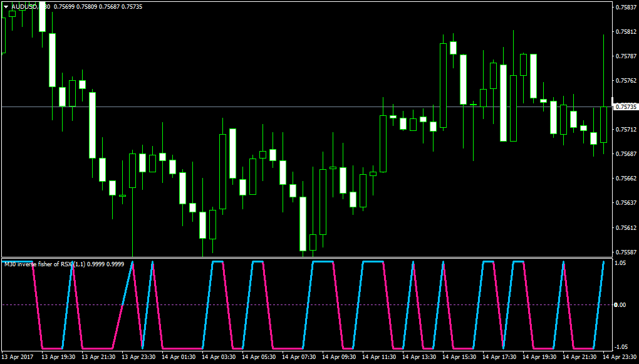This screenshot has width=639, height=364.
Task: Click the 0.75587 price scale label
Action: (625, 252)
